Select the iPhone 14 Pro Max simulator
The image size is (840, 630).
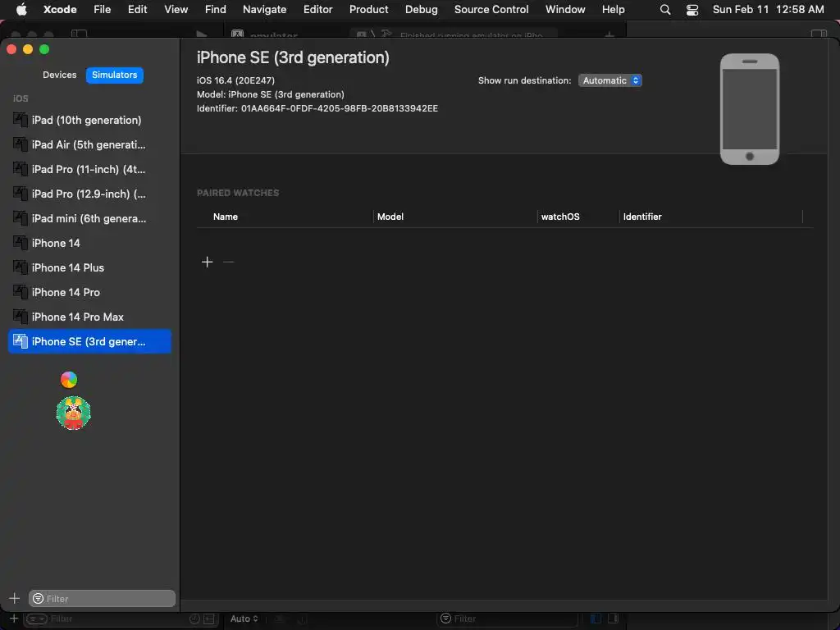(x=89, y=317)
